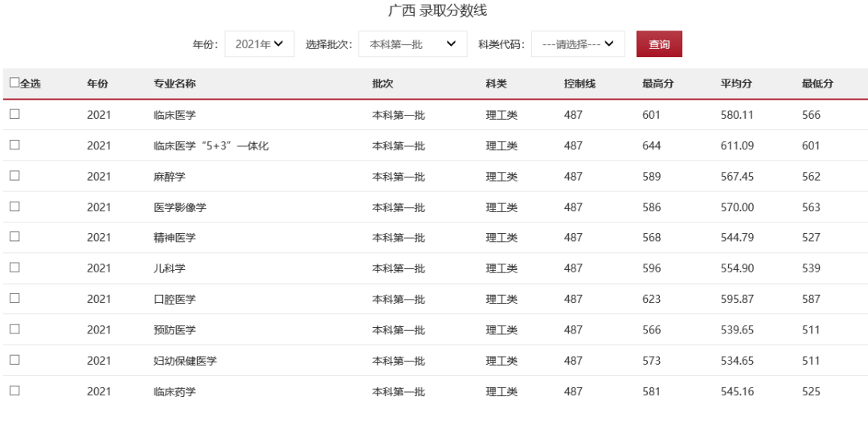Click the 医学影像学 major name

point(179,207)
